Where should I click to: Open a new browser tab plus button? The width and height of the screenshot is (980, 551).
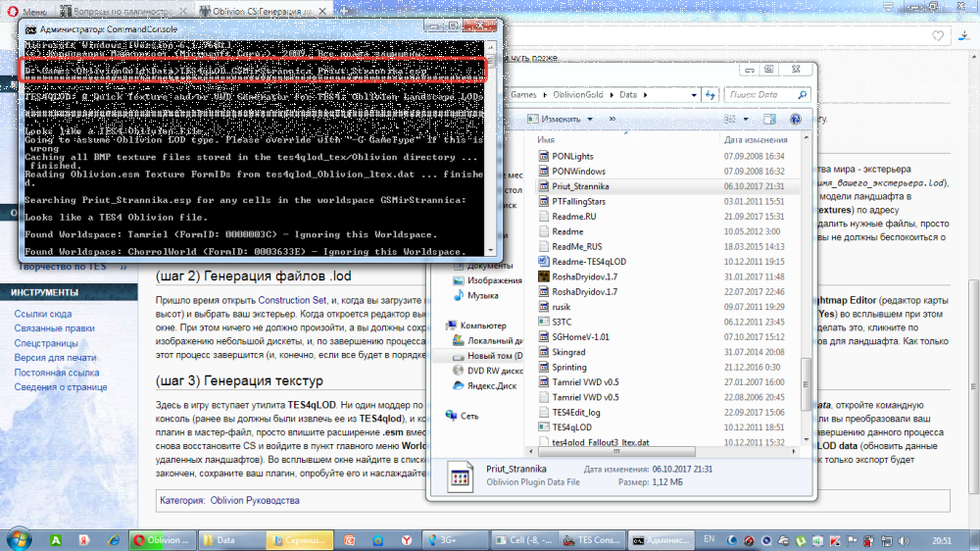343,11
